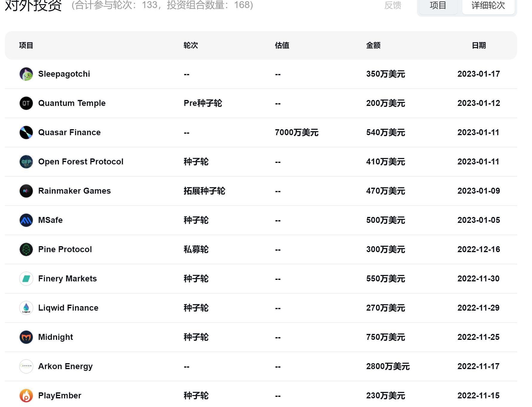Image resolution: width=532 pixels, height=407 pixels.
Task: Select the 私募轮 round cell
Action: (196, 249)
